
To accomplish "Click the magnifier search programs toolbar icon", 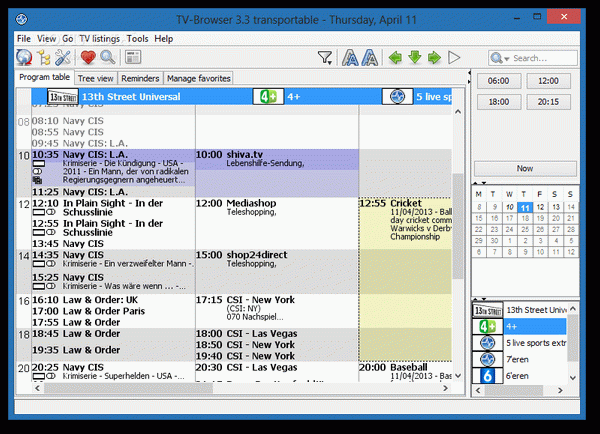I will pyautogui.click(x=108, y=57).
